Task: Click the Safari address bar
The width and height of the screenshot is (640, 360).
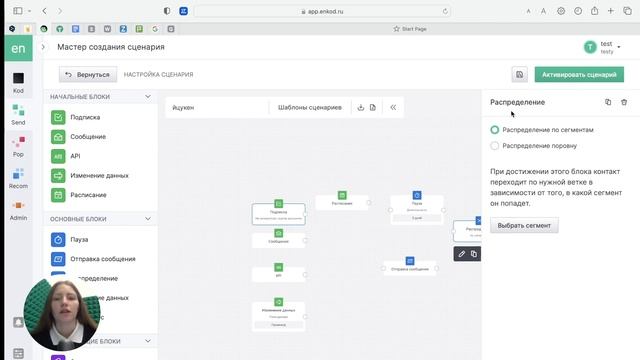Action: (x=322, y=11)
